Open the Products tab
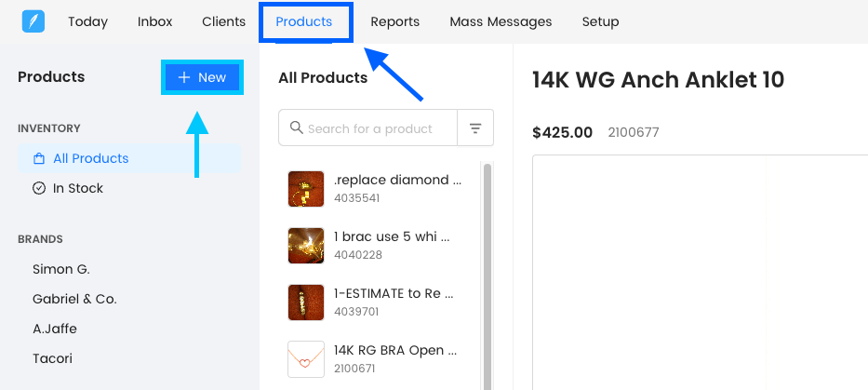868x390 pixels. [304, 21]
